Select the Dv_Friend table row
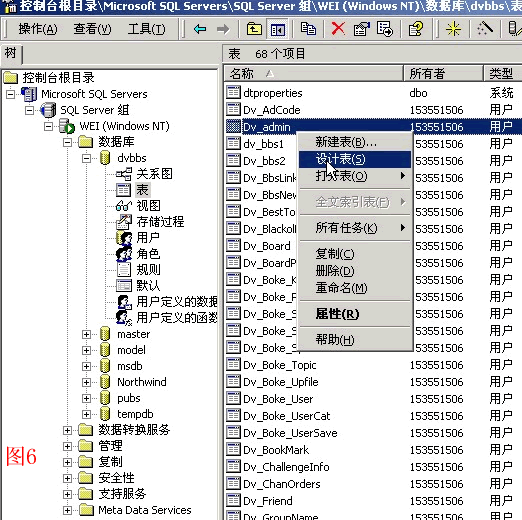522x520 pixels. pyautogui.click(x=373, y=501)
